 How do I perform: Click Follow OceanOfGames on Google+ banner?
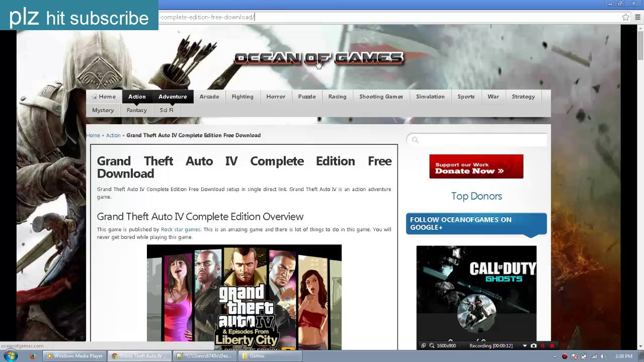point(476,224)
